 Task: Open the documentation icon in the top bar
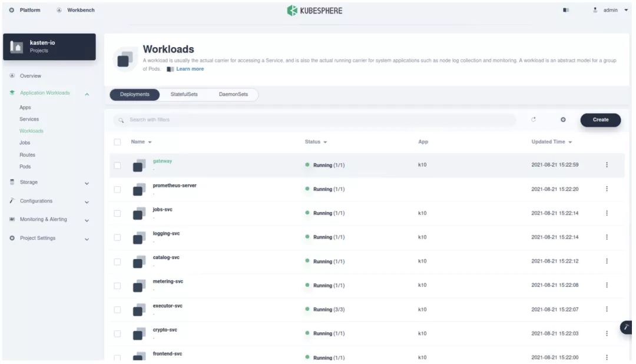pyautogui.click(x=565, y=10)
